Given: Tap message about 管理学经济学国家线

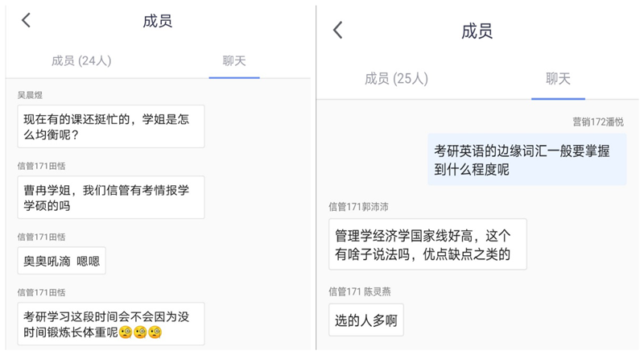Looking at the screenshot, I should 427,245.
